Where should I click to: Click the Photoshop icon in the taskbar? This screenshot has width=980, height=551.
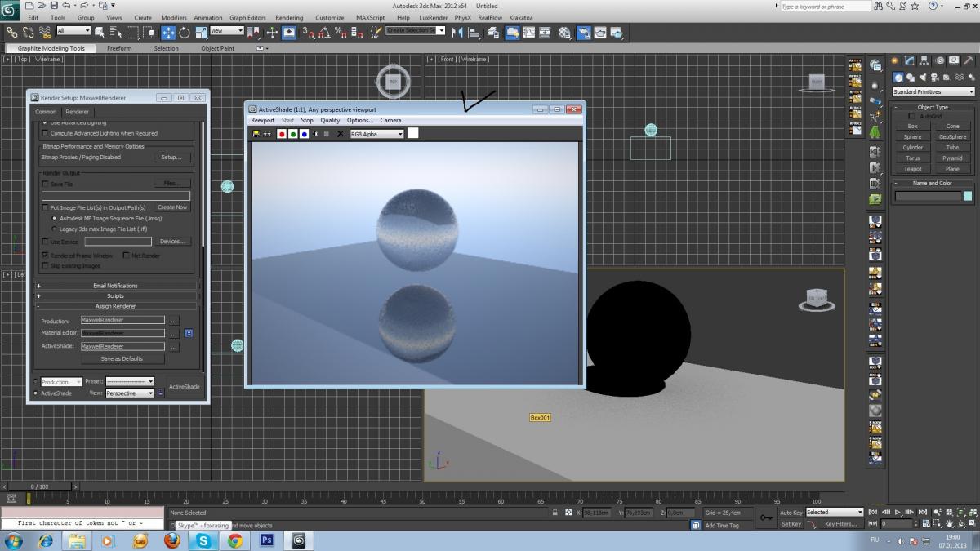[266, 540]
